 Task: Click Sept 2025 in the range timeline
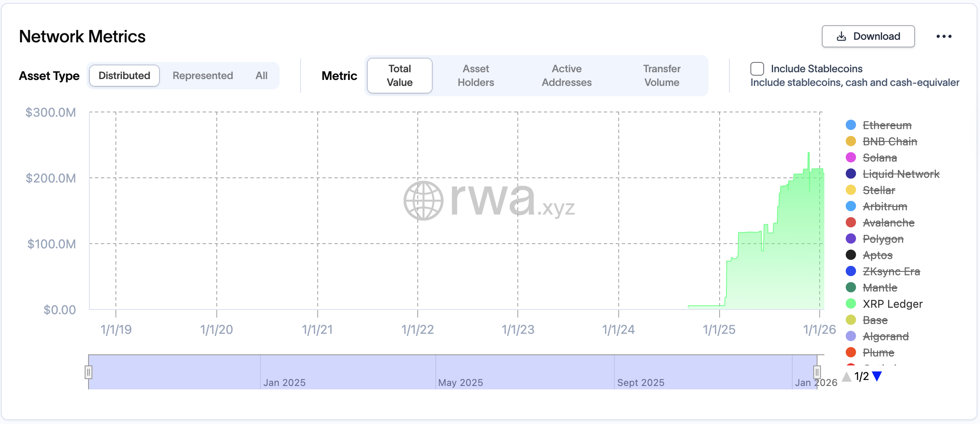(641, 383)
